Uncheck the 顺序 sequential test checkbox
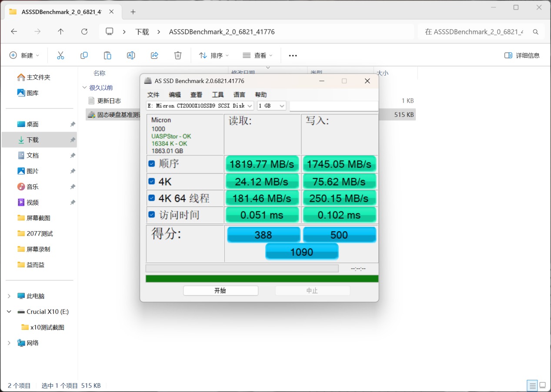551x392 pixels. (152, 164)
